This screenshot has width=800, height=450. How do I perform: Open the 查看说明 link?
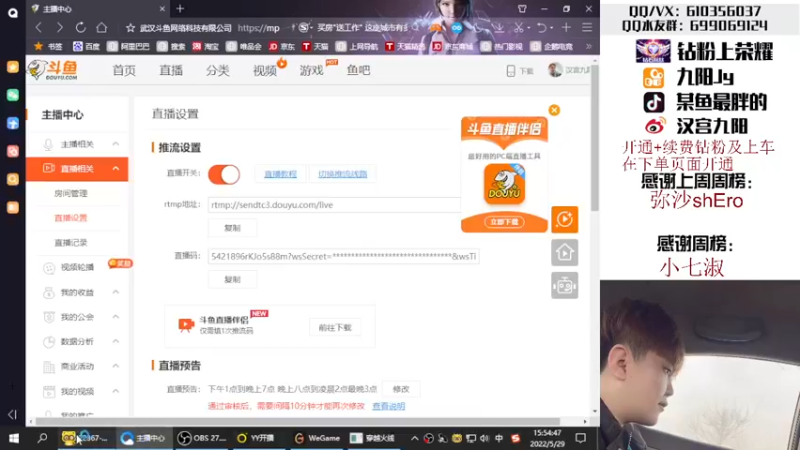[x=388, y=406]
